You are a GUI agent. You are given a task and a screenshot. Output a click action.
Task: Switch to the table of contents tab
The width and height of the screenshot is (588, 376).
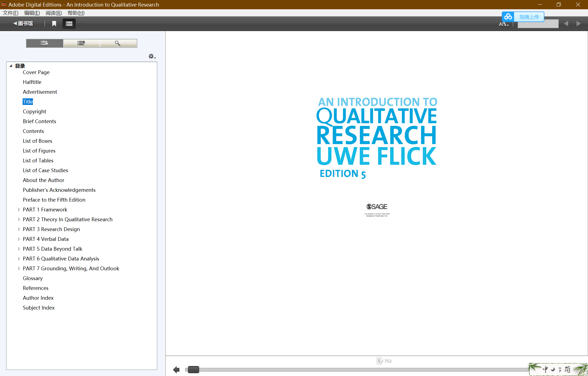(45, 43)
